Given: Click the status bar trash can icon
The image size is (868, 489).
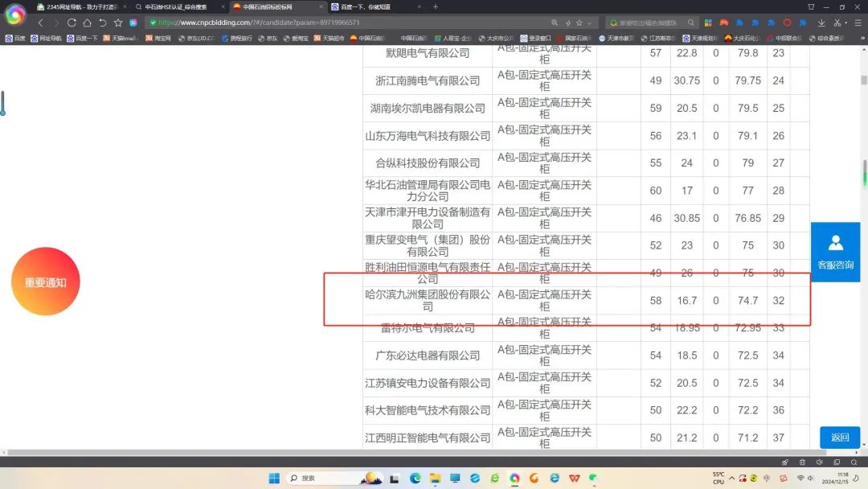Looking at the screenshot, I should pyautogui.click(x=802, y=462).
